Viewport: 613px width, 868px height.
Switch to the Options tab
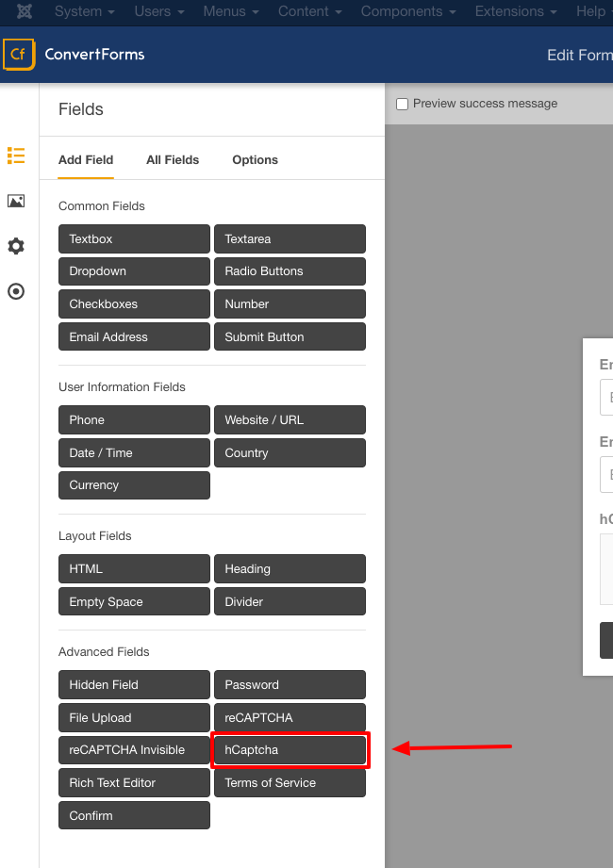256,160
